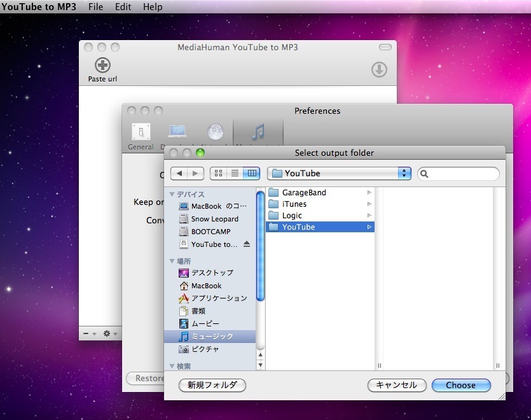Open the General preferences tab
Viewport: 531px width, 420px height.
click(141, 132)
